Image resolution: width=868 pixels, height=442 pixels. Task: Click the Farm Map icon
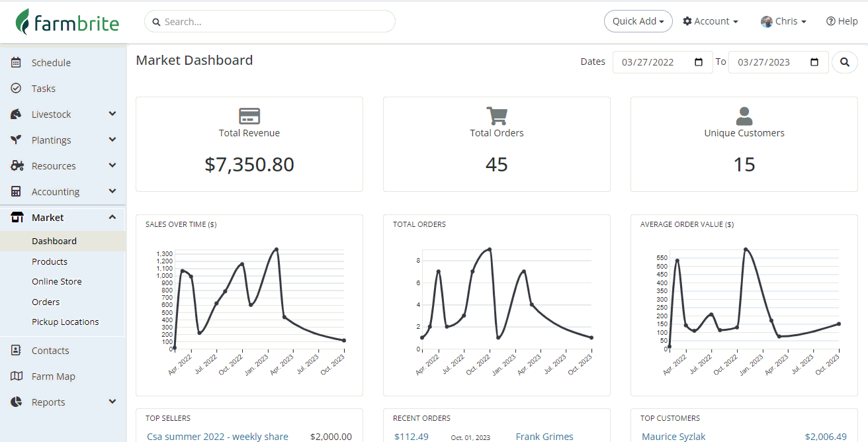[x=17, y=376]
